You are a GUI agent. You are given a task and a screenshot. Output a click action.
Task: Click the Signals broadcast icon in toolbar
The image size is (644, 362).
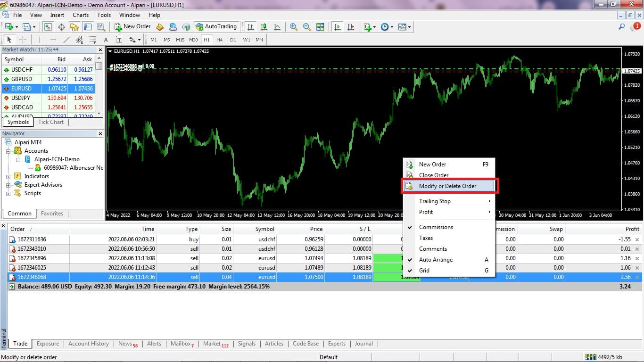[186, 27]
